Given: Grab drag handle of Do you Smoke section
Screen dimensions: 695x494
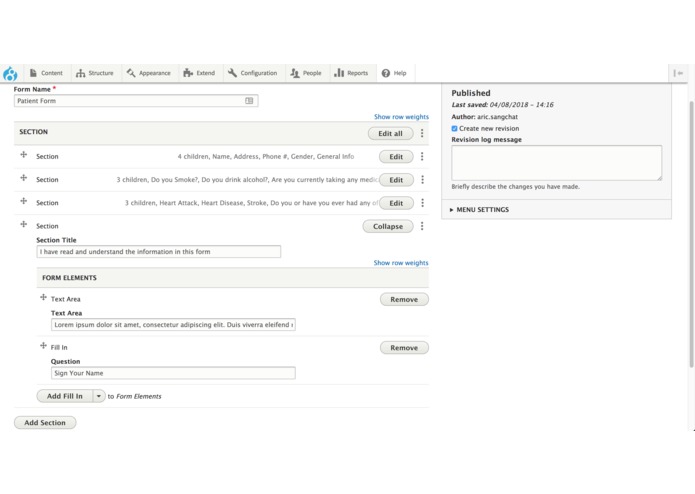Looking at the screenshot, I should pyautogui.click(x=24, y=178).
